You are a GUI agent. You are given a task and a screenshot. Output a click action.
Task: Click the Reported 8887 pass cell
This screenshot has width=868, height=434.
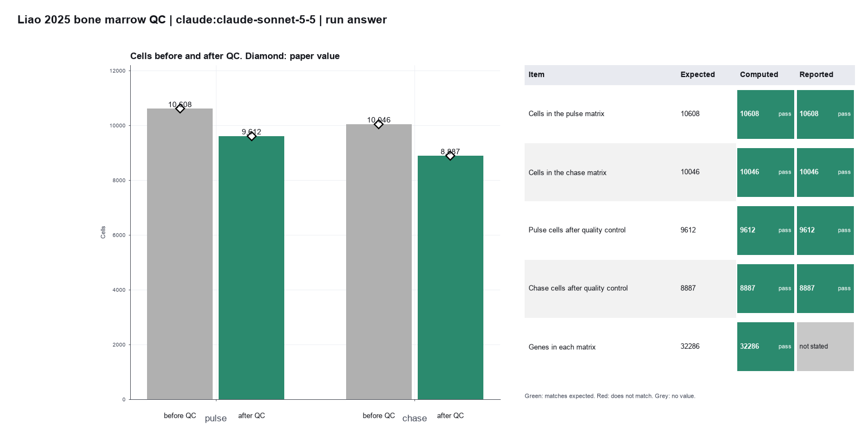point(825,289)
